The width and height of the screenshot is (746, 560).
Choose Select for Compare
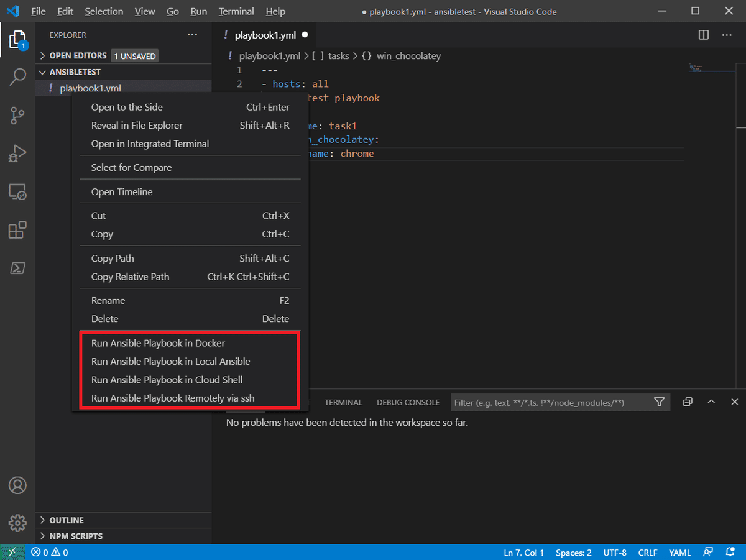(x=190, y=167)
